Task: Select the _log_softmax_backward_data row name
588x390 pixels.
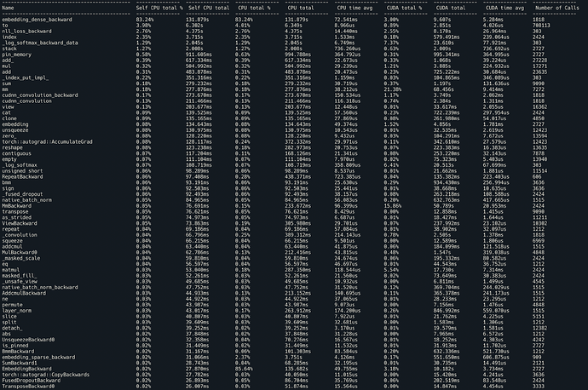Action: (40, 43)
